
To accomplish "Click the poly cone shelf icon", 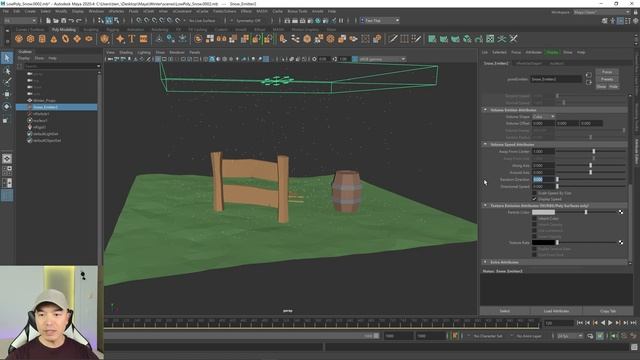I will [x=54, y=39].
